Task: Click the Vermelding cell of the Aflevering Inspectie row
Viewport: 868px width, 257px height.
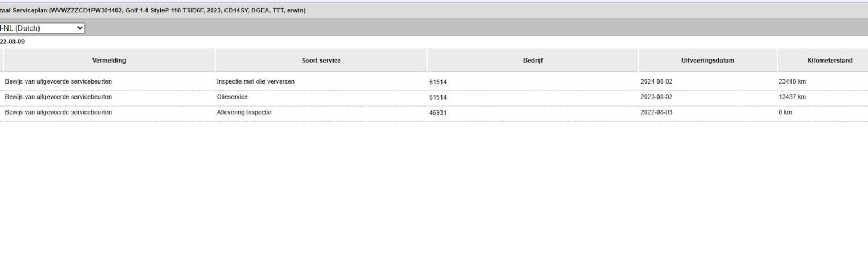Action: click(x=58, y=112)
